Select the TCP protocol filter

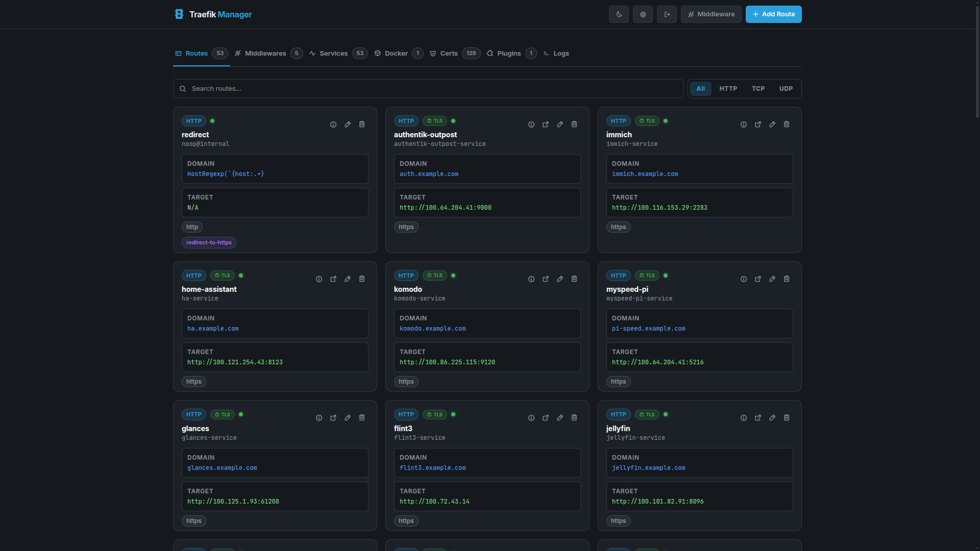click(758, 88)
